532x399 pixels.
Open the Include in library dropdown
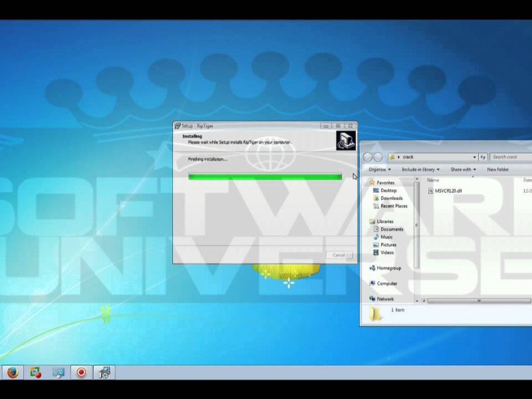(x=420, y=170)
